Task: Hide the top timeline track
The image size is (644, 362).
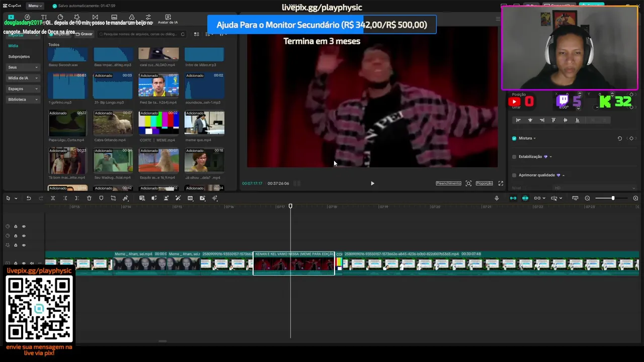Action: click(24, 226)
